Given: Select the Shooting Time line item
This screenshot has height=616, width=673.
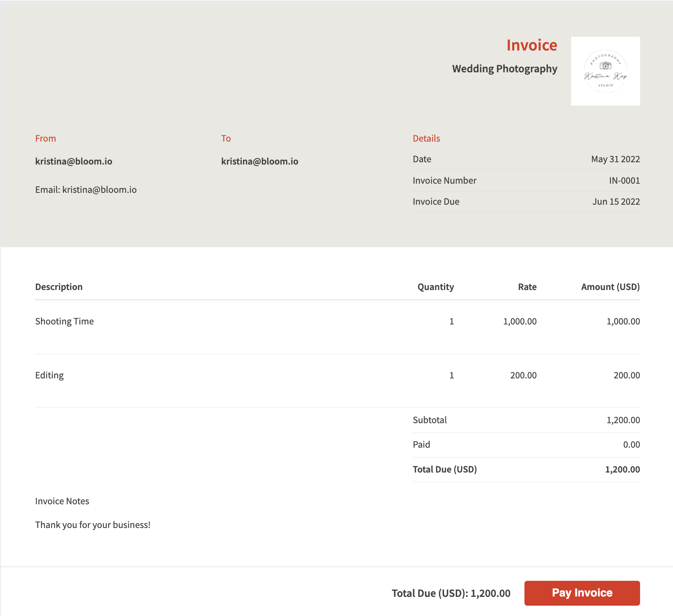Looking at the screenshot, I should (64, 321).
